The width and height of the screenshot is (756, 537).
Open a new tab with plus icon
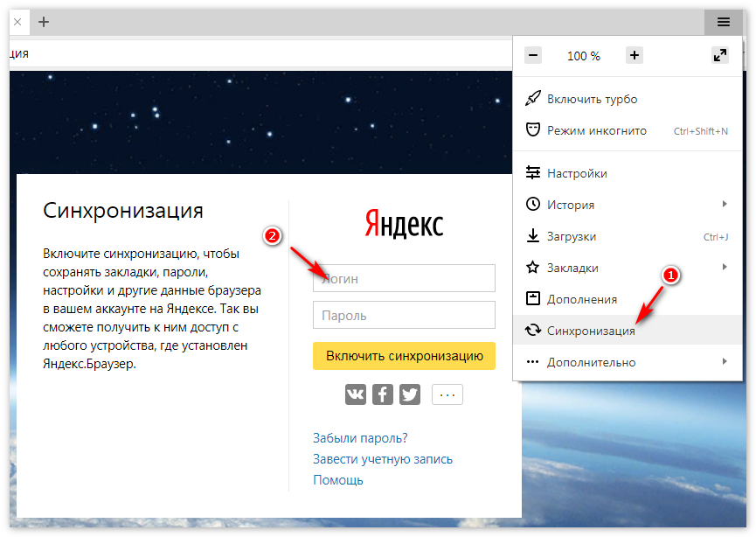pos(44,22)
